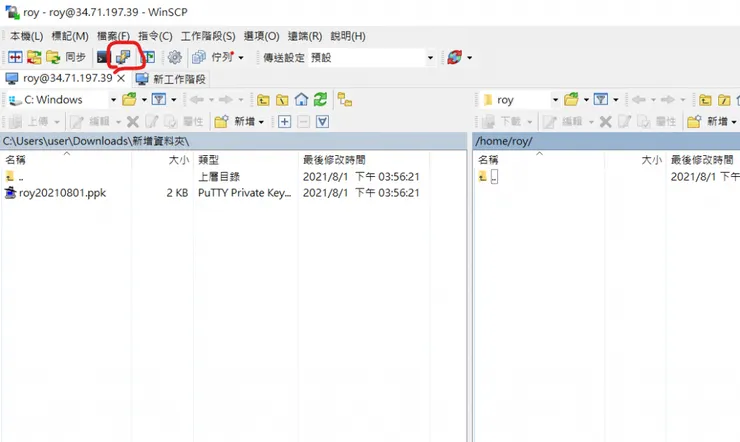Open the 指令(C) menu
The width and height of the screenshot is (740, 442).
[x=155, y=36]
